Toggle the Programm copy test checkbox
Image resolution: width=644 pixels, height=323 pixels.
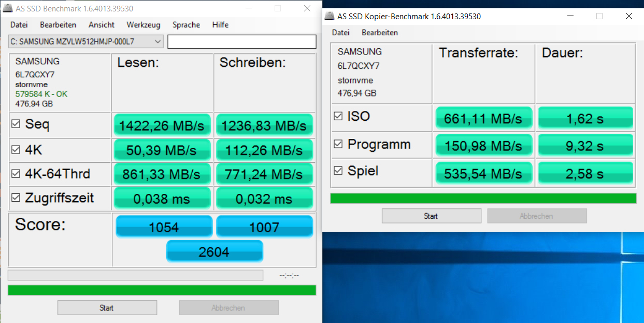(x=338, y=144)
